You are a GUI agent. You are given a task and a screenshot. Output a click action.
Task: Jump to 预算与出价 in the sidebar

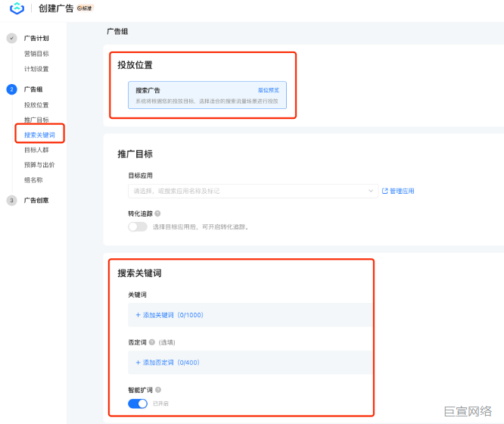[39, 165]
